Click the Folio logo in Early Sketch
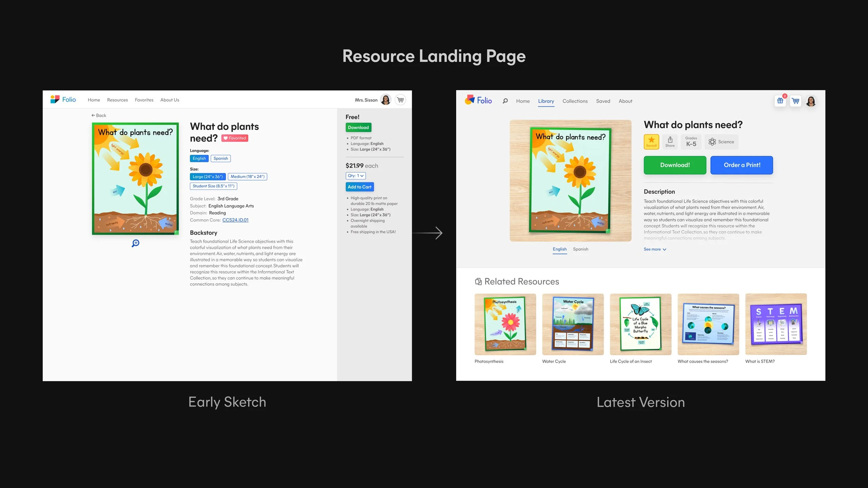 [63, 100]
